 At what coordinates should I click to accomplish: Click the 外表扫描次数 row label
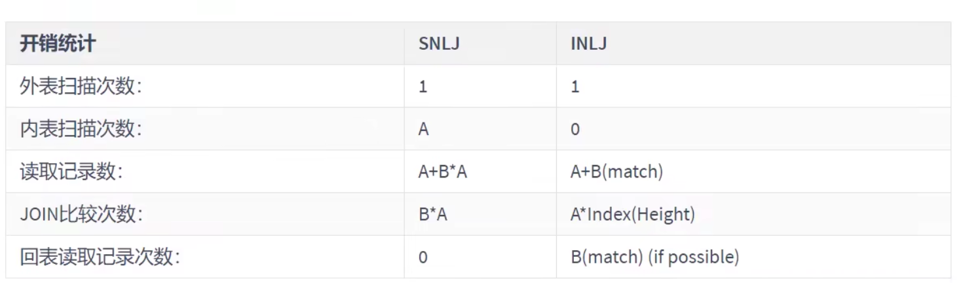(81, 86)
